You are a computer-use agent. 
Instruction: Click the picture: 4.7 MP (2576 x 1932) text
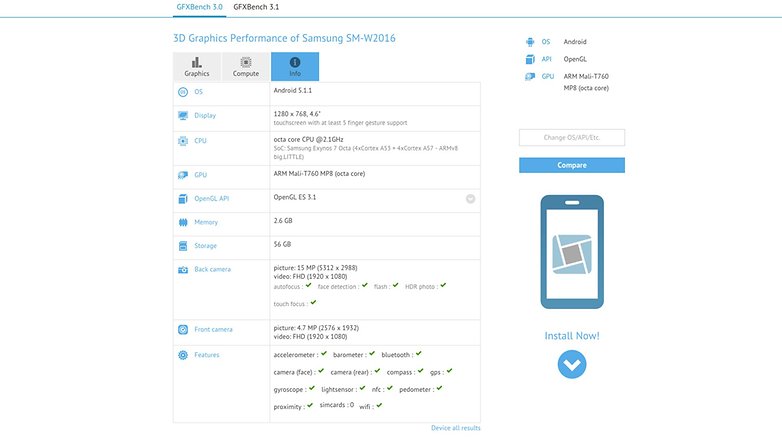pos(316,328)
